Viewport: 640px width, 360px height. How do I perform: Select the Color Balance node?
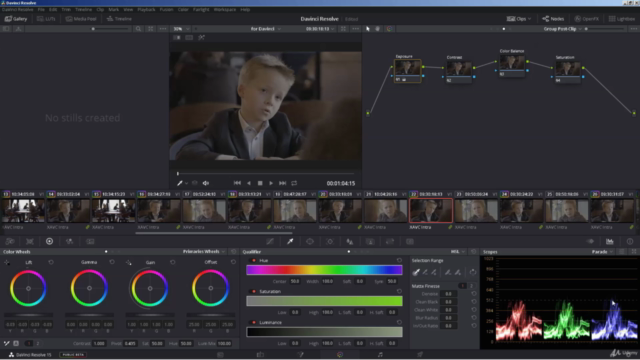click(512, 66)
